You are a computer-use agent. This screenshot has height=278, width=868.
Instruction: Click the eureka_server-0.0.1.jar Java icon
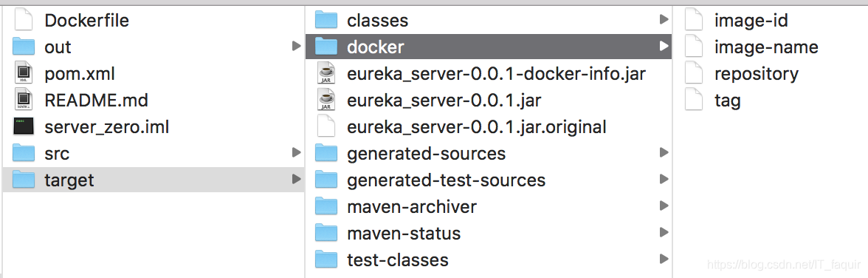pos(326,100)
